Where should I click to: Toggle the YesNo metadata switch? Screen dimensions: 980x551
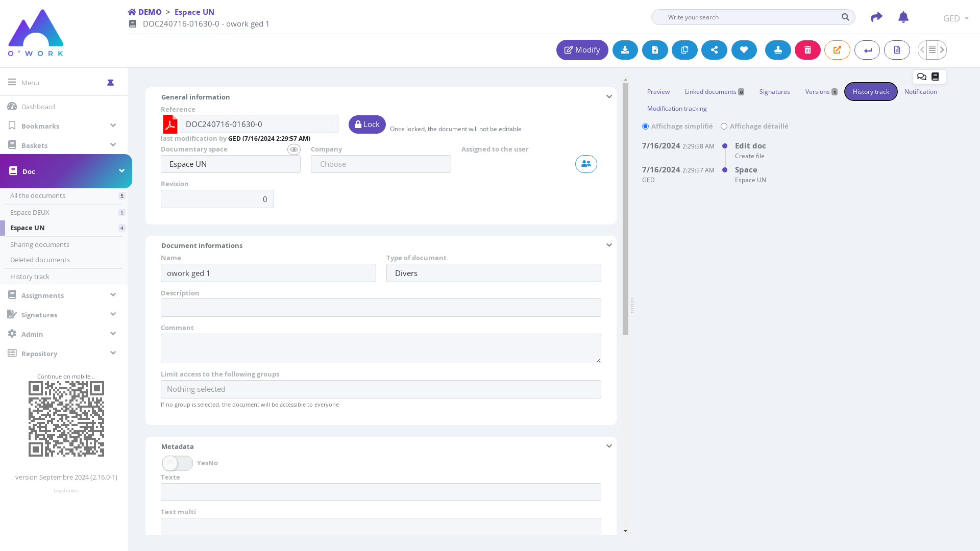[x=177, y=463]
